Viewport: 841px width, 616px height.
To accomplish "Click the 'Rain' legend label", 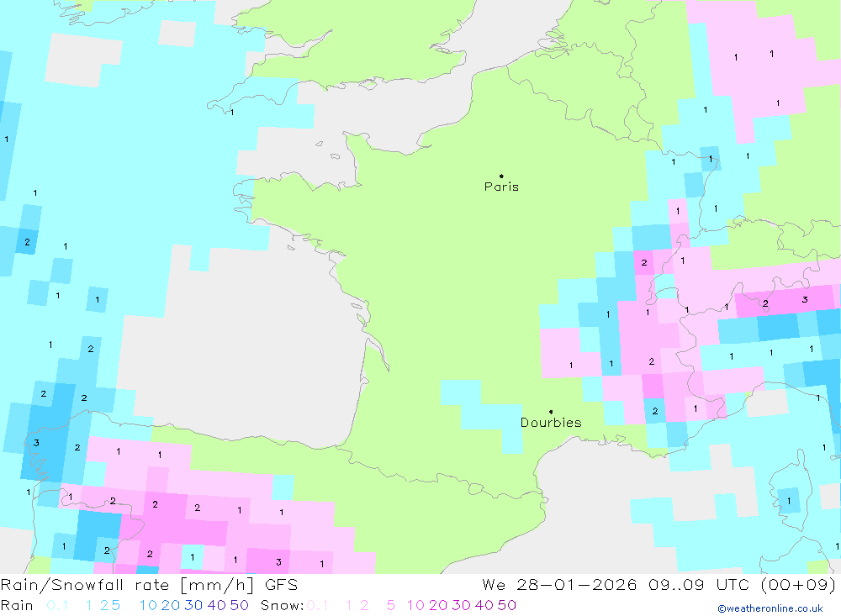I will 17,605.
